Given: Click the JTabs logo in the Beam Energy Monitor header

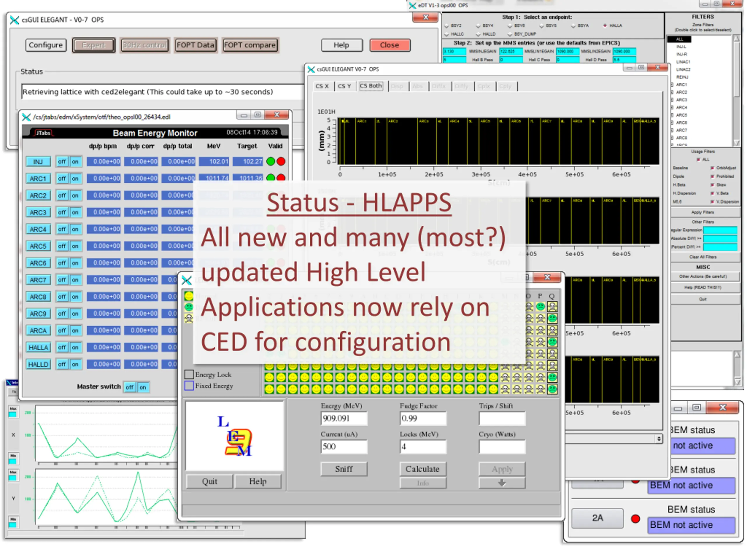Looking at the screenshot, I should 43,133.
